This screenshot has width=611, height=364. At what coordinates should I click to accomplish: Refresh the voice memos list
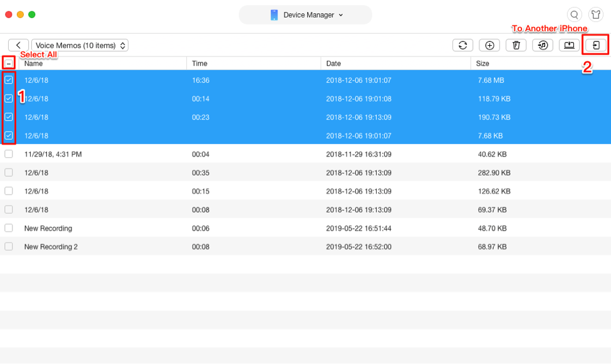tap(462, 45)
